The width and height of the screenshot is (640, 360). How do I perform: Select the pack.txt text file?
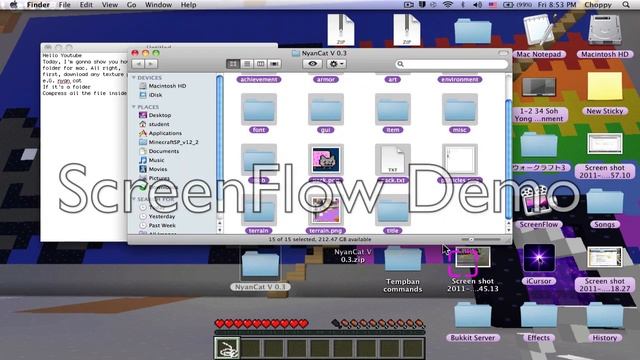[392, 160]
